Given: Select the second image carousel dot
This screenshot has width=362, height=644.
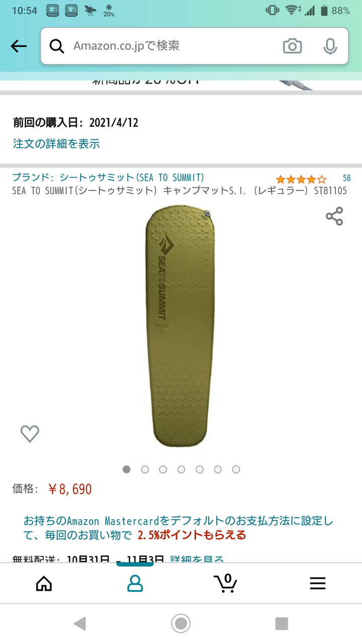Looking at the screenshot, I should pos(145,469).
